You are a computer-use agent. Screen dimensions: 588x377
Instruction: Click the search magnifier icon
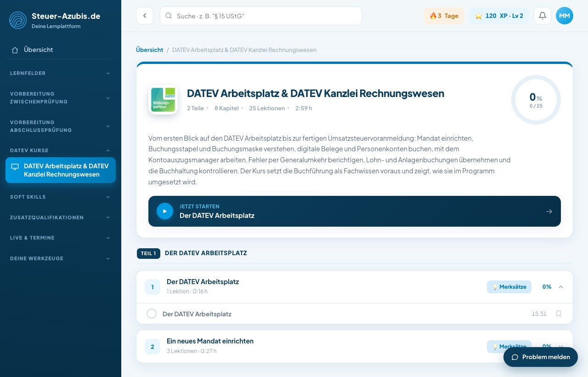169,16
